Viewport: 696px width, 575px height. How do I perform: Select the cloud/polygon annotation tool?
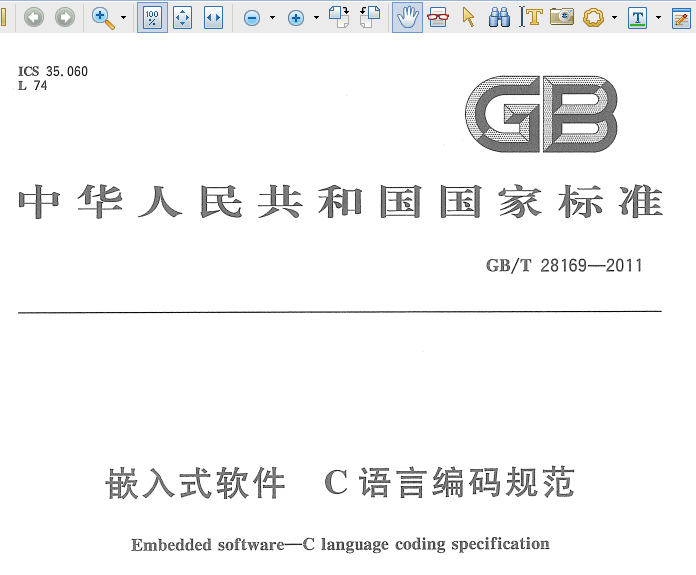click(593, 18)
